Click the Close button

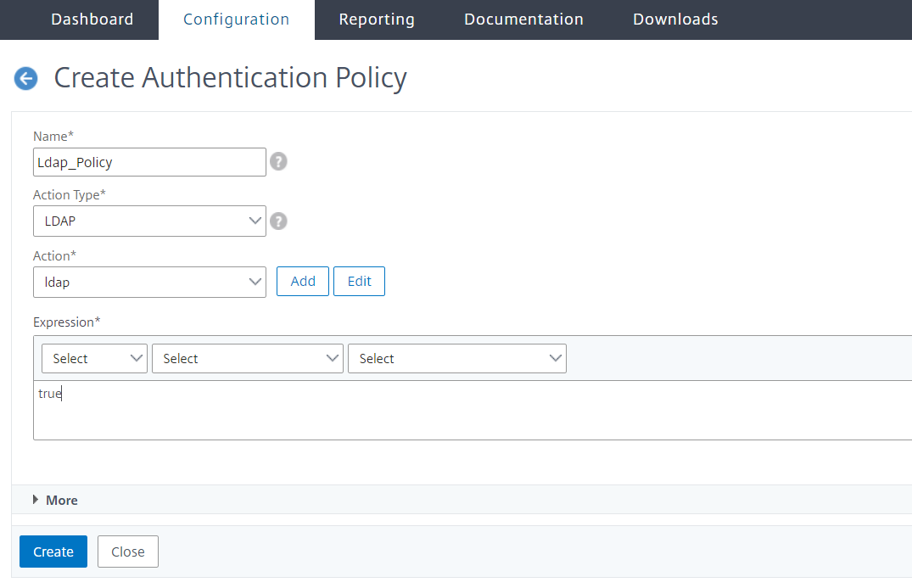pyautogui.click(x=128, y=552)
